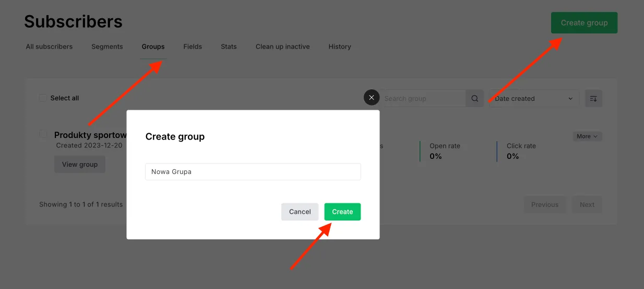644x289 pixels.
Task: Click the Create group button at top
Action: pyautogui.click(x=584, y=23)
